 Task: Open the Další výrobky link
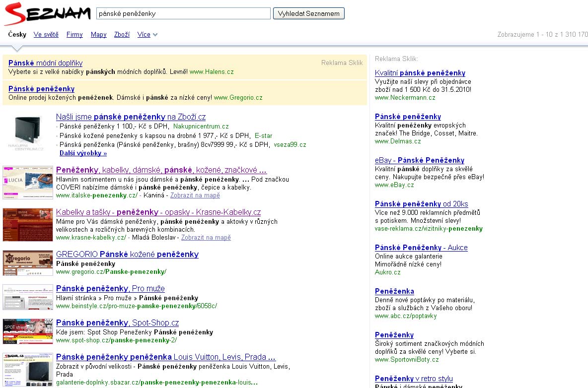(x=83, y=153)
